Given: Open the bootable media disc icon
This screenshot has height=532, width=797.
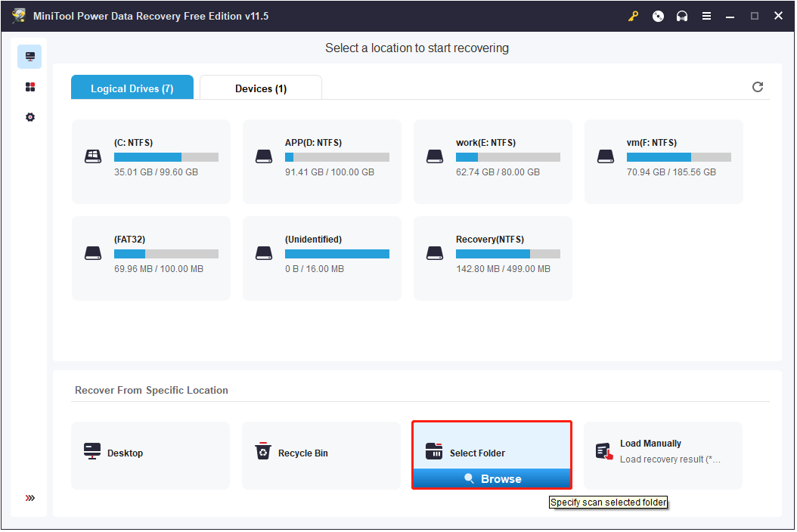Looking at the screenshot, I should coord(658,17).
